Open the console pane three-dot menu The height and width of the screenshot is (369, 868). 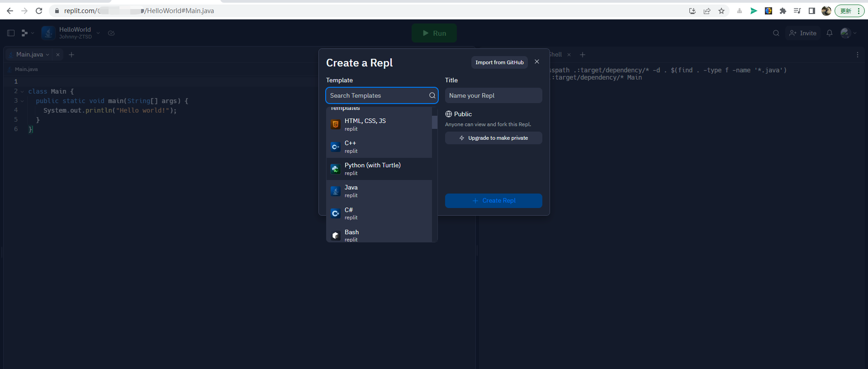(x=858, y=55)
